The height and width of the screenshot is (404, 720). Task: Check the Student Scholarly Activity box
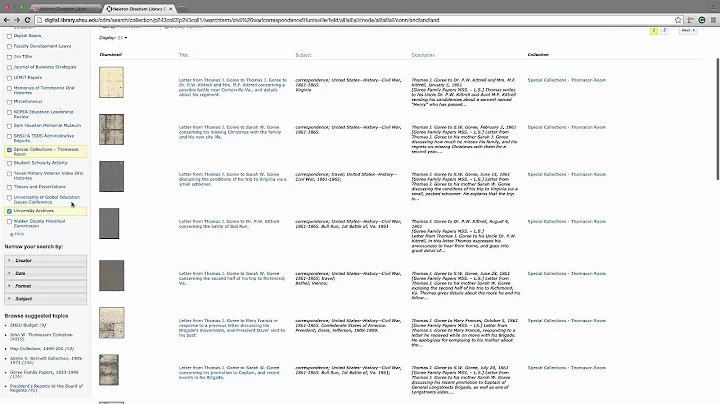[x=9, y=163]
